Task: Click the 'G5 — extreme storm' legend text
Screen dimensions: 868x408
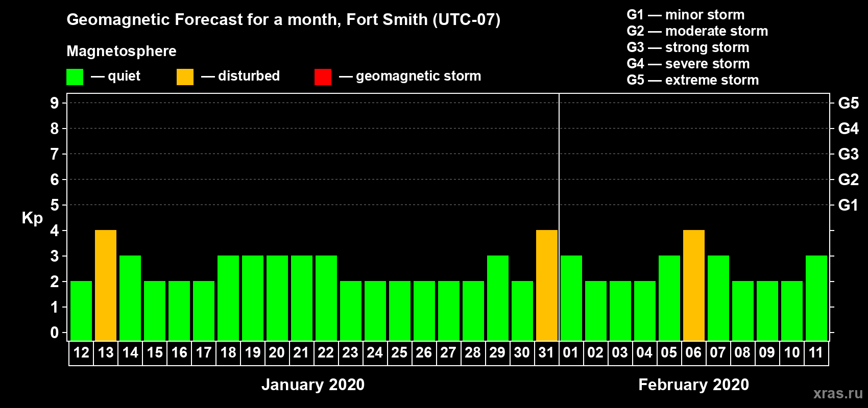Action: pos(693,80)
